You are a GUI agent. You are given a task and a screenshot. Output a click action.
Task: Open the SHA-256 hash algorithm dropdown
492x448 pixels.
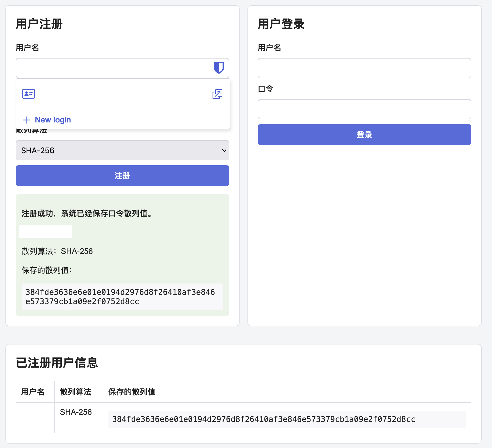(123, 150)
